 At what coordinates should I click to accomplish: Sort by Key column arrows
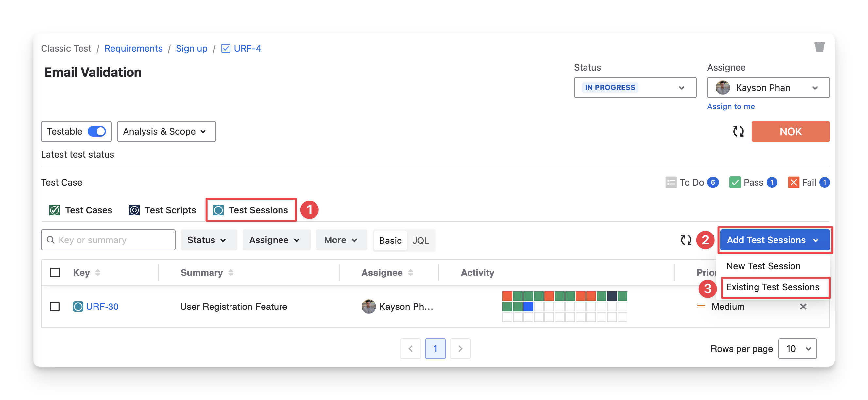[98, 273]
